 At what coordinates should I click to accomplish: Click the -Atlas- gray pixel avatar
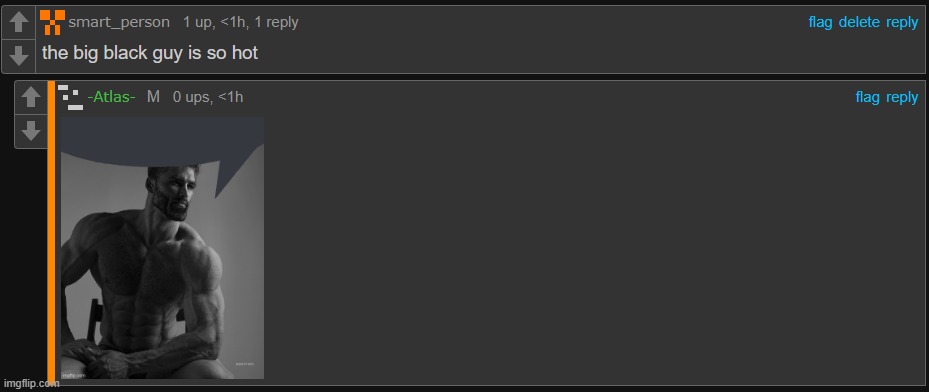pyautogui.click(x=71, y=97)
